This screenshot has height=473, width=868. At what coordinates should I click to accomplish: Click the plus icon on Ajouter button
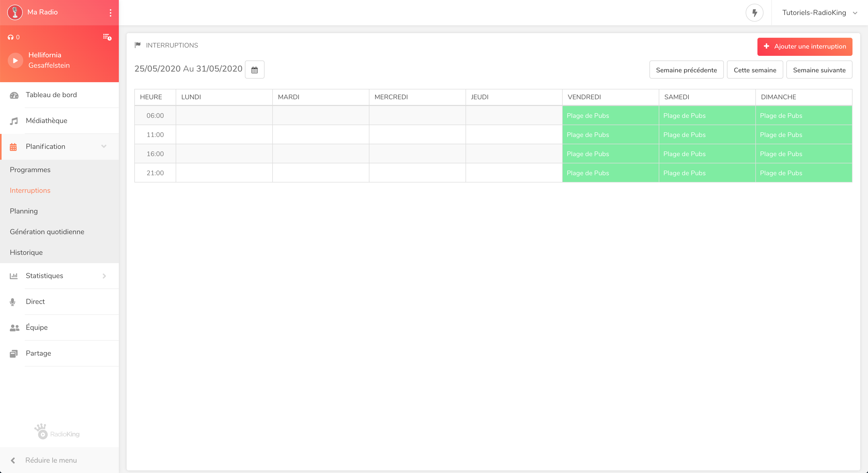point(766,46)
